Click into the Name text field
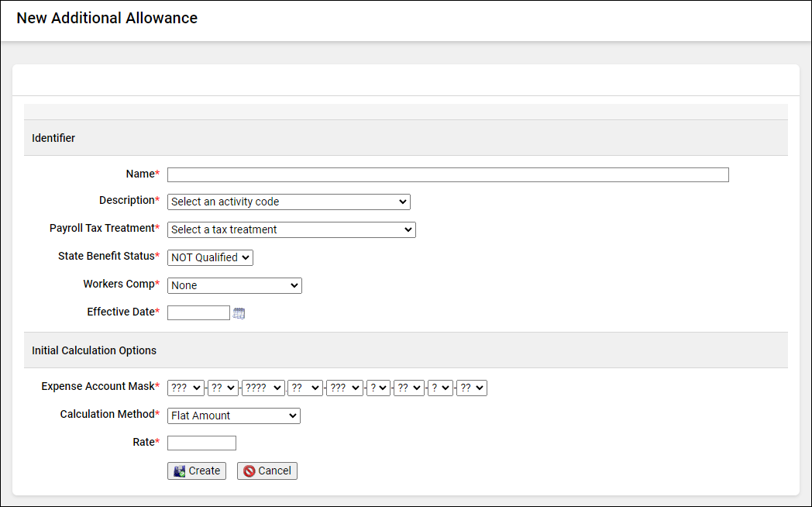Screen dimensions: 812x507 448,174
